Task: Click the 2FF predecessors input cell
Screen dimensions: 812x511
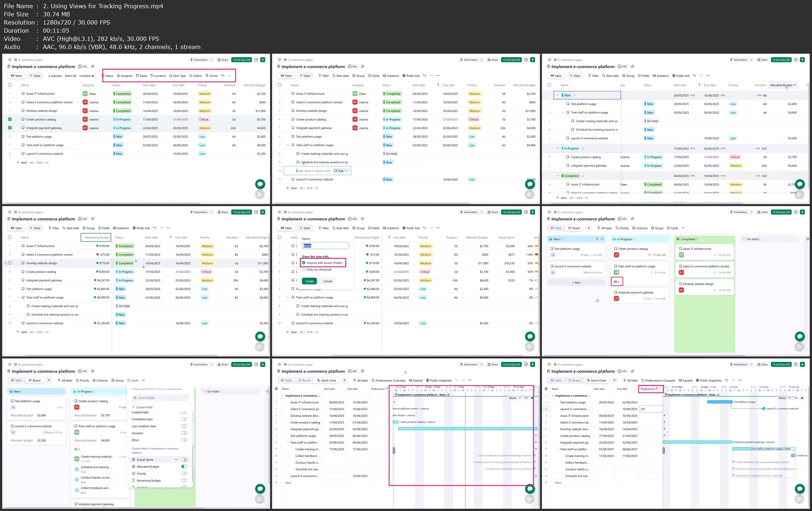Action: click(650, 409)
